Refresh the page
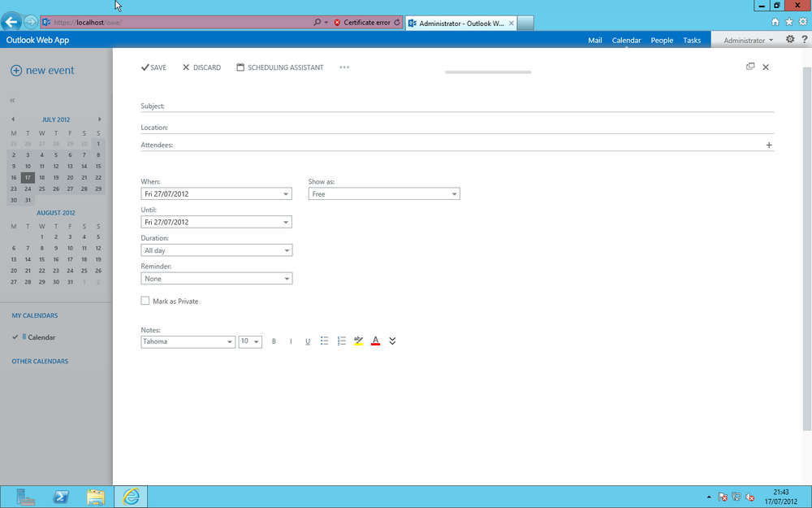 397,22
